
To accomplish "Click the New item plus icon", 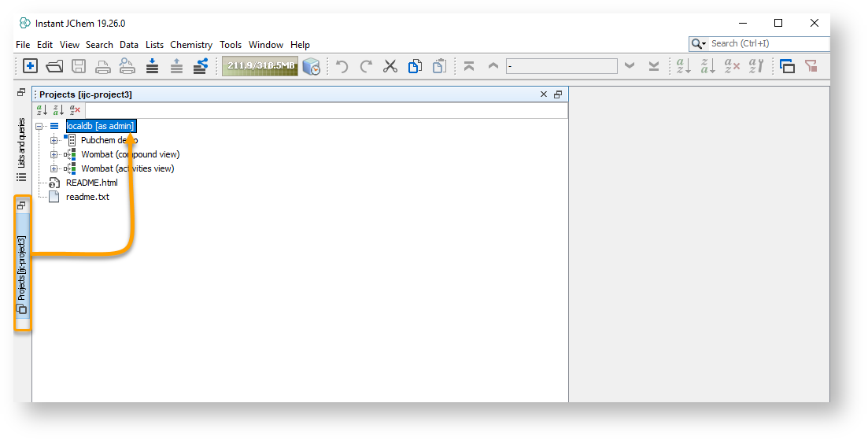I will 30,66.
